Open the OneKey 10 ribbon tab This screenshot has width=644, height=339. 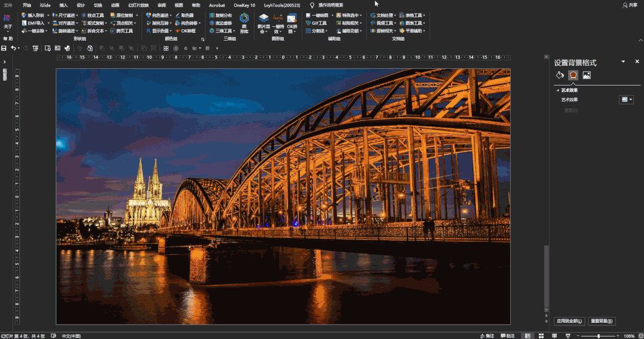[244, 5]
